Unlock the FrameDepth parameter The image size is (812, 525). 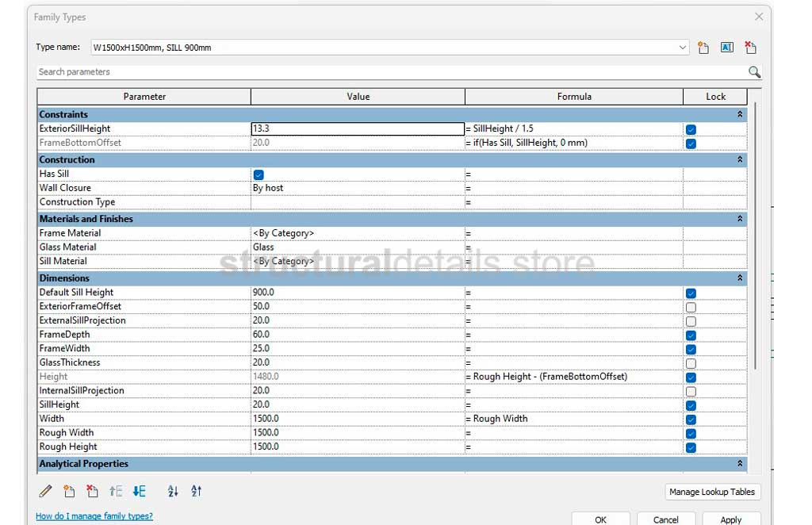pos(691,335)
